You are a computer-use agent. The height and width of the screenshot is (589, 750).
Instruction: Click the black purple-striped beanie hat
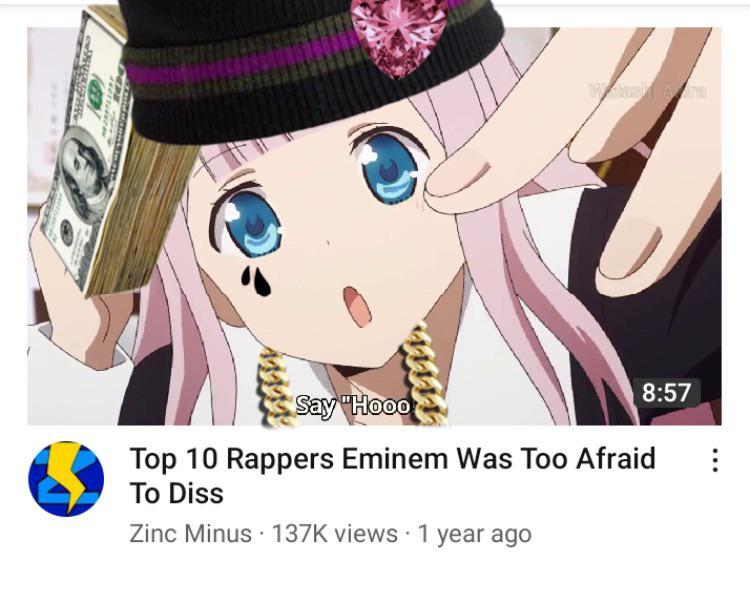pos(311,67)
